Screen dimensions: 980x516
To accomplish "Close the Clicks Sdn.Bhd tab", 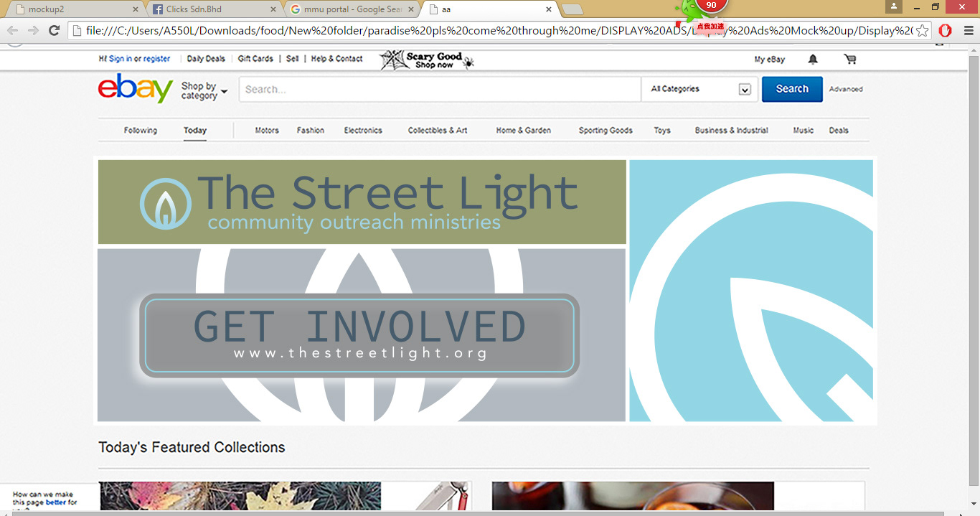I will (273, 9).
